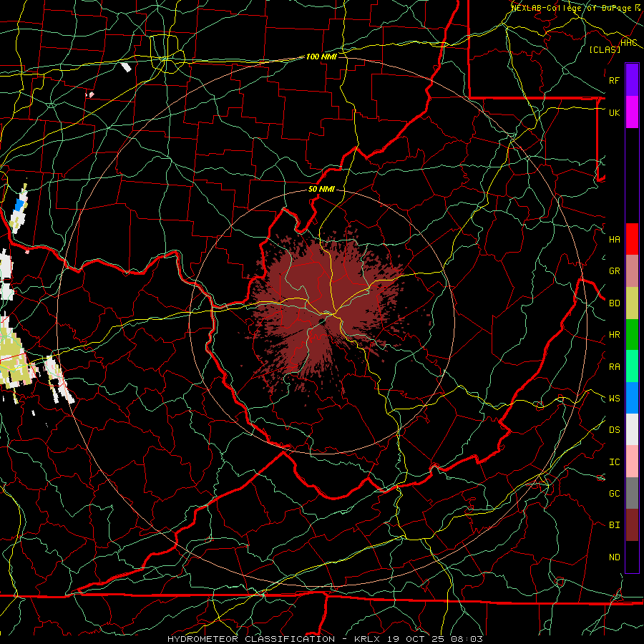
Task: Click the ND legend label
Action: 614,557
